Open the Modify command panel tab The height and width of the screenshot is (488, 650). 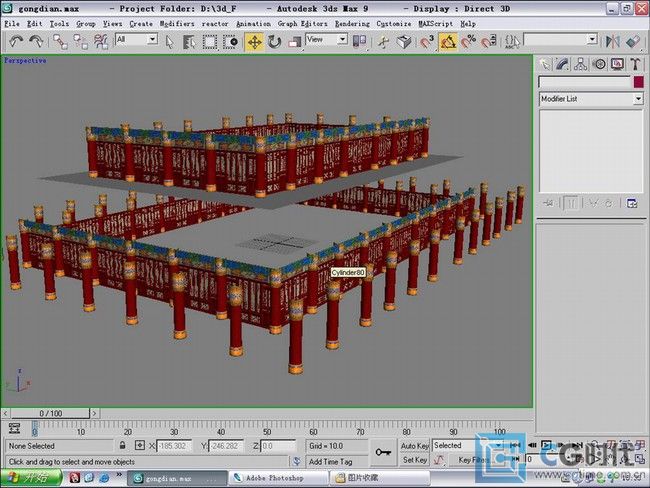coord(563,64)
